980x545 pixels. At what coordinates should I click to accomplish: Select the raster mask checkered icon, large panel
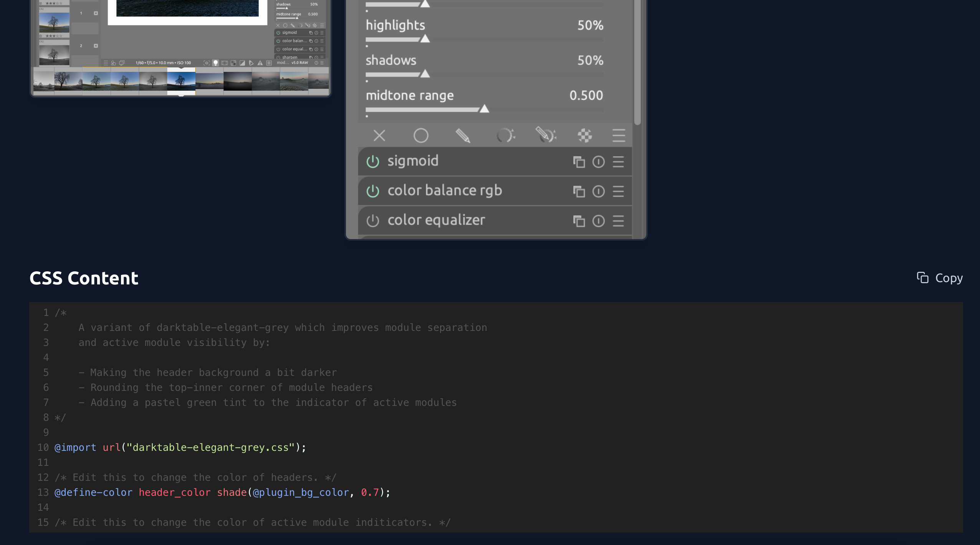[x=584, y=136]
